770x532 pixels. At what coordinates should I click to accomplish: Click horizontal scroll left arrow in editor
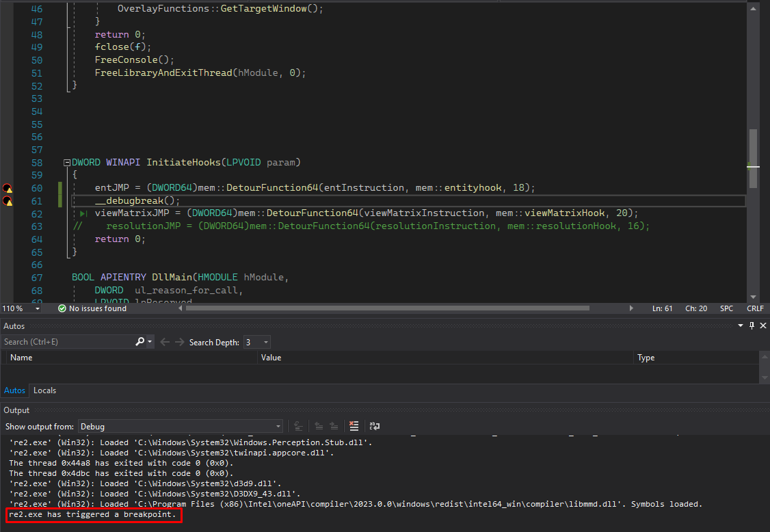click(181, 308)
